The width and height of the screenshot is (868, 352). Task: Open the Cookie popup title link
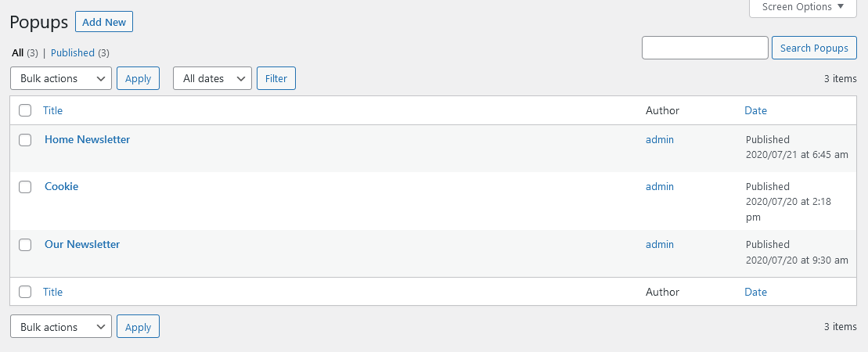[62, 186]
